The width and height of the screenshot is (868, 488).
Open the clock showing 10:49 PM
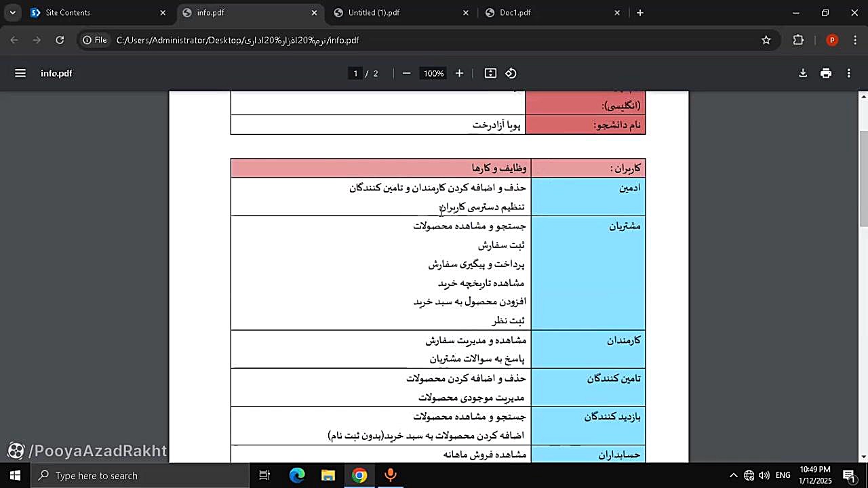(815, 475)
